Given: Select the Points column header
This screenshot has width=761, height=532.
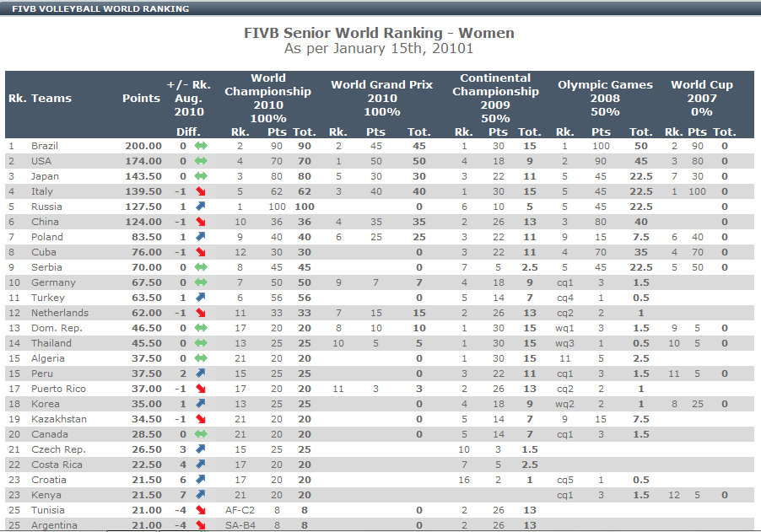Looking at the screenshot, I should point(141,98).
